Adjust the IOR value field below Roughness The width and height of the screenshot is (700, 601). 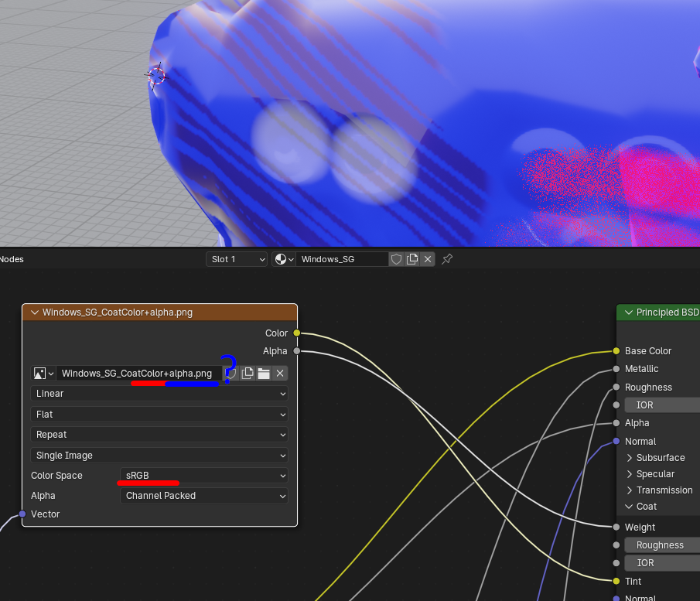click(x=662, y=405)
